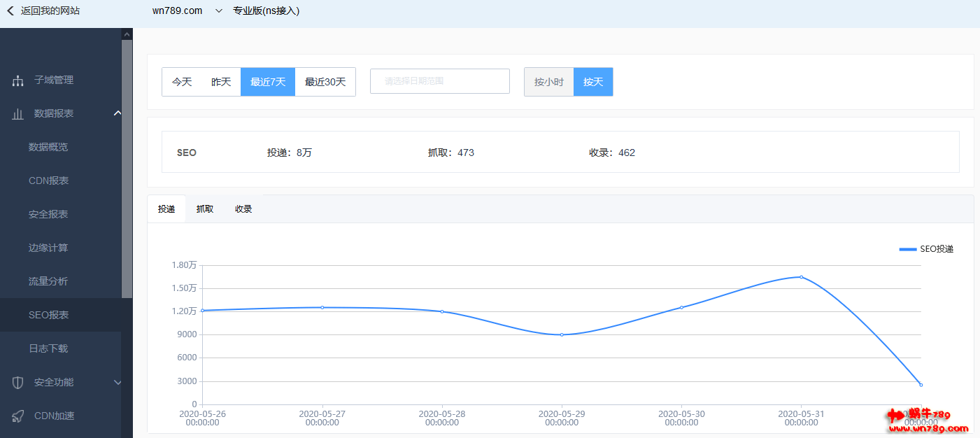Screen dimensions: 980x438
Task: Expand the 安全功能 menu chevron
Action: coord(118,383)
